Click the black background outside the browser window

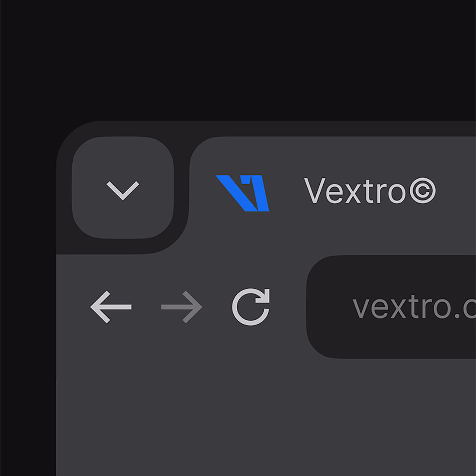click(x=238, y=60)
